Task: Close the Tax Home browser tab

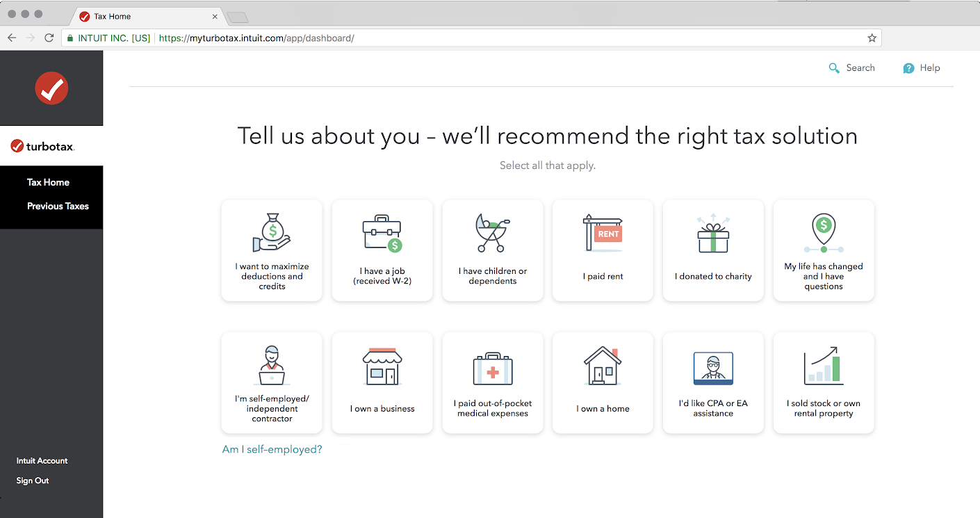Action: click(215, 16)
